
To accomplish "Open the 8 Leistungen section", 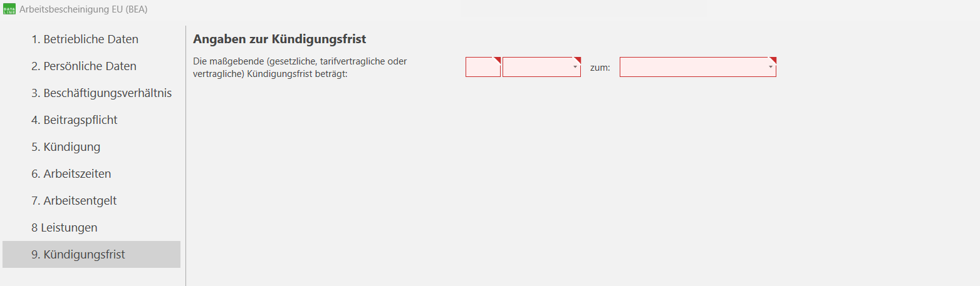I will coord(64,228).
